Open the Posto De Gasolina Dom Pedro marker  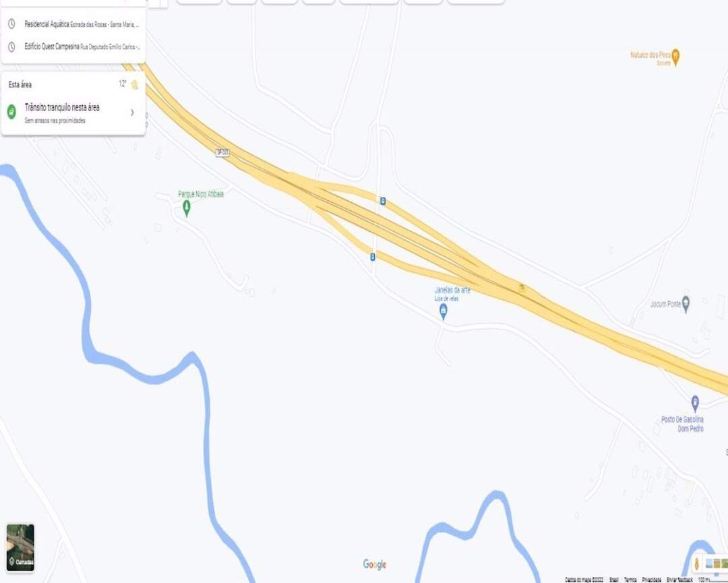(695, 404)
